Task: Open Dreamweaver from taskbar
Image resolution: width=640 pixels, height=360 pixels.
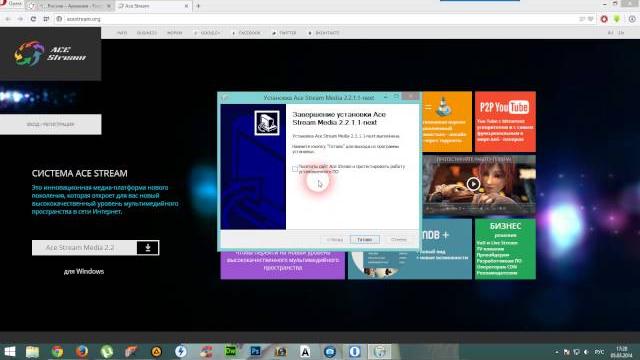Action: [231, 351]
